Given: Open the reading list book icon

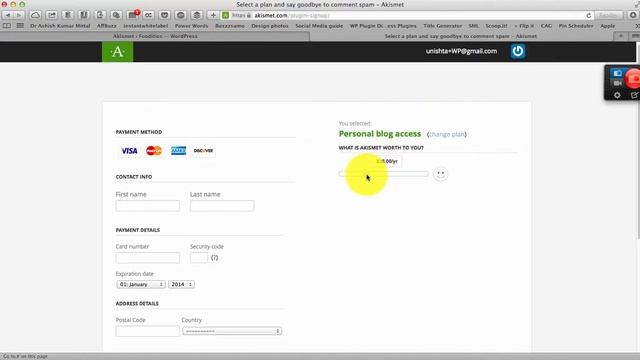Looking at the screenshot, I should pyautogui.click(x=7, y=26).
